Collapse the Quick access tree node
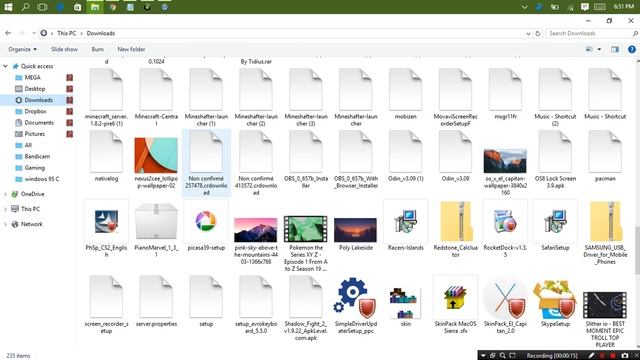The width and height of the screenshot is (640, 360). (5, 66)
